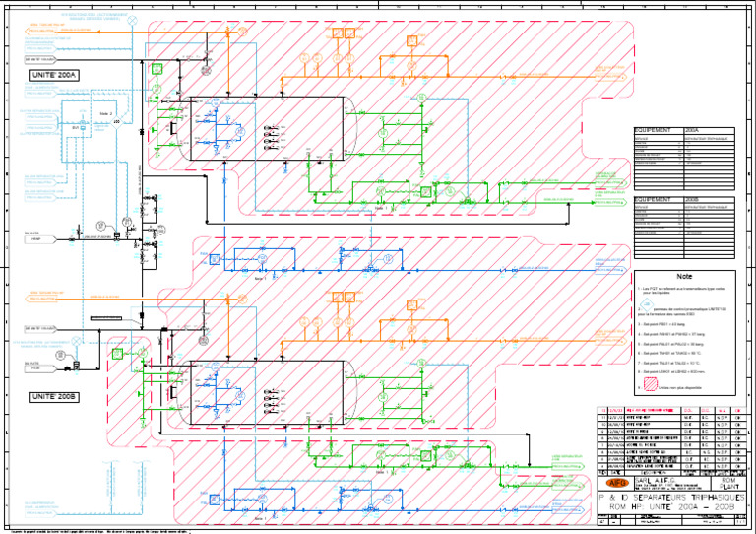Select the 'EQUIPEMENT 200B' table header
The height and width of the screenshot is (534, 756).
click(684, 199)
